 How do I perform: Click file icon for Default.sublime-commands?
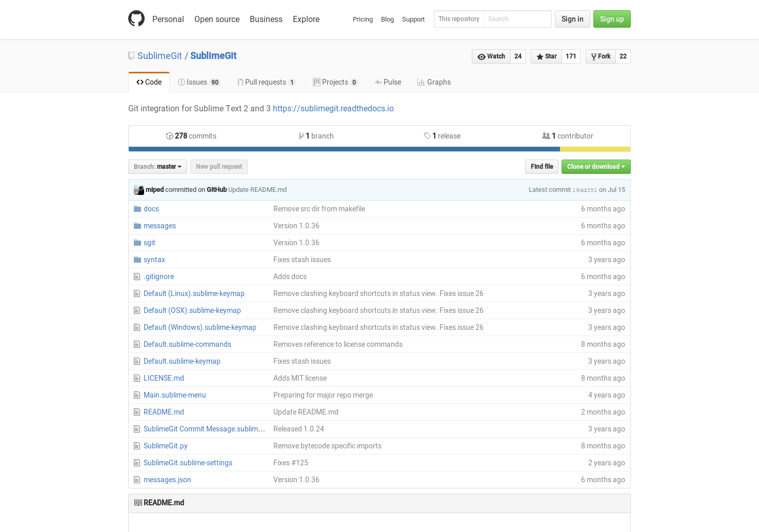pos(137,344)
